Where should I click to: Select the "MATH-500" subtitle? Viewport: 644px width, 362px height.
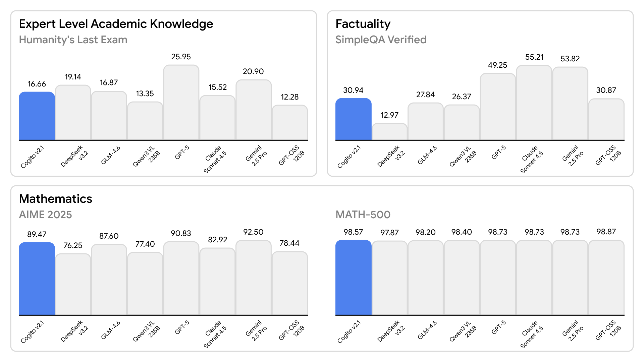[363, 215]
